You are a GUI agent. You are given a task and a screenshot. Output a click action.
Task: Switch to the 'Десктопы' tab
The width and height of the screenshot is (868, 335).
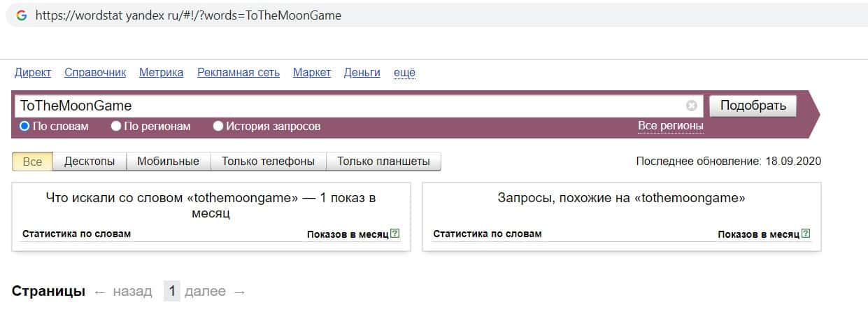90,162
